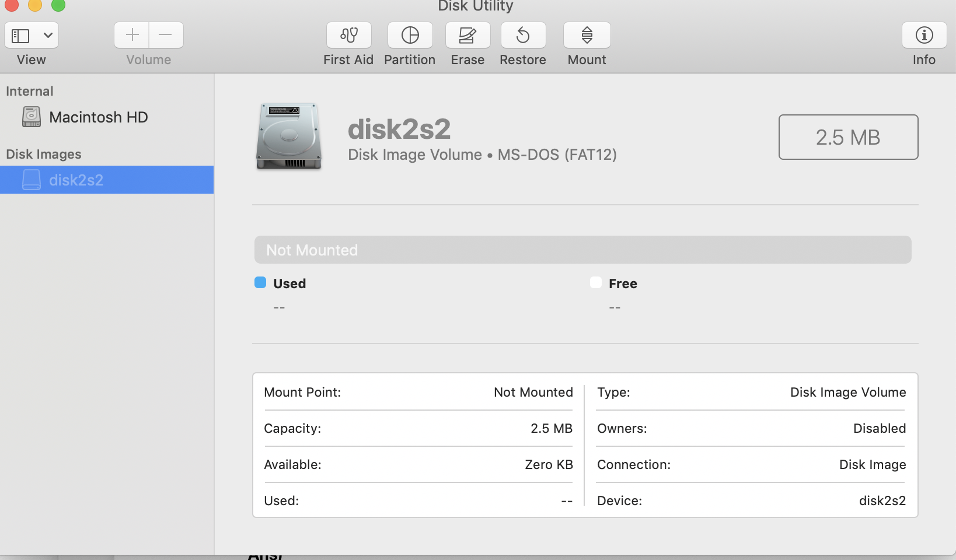Add a volume with the plus button
Screen dimensions: 956x560
[x=132, y=35]
